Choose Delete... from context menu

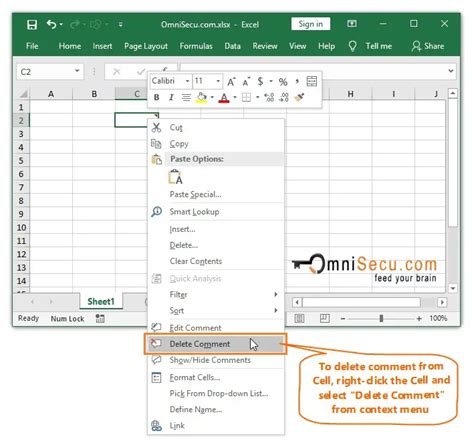click(216, 245)
